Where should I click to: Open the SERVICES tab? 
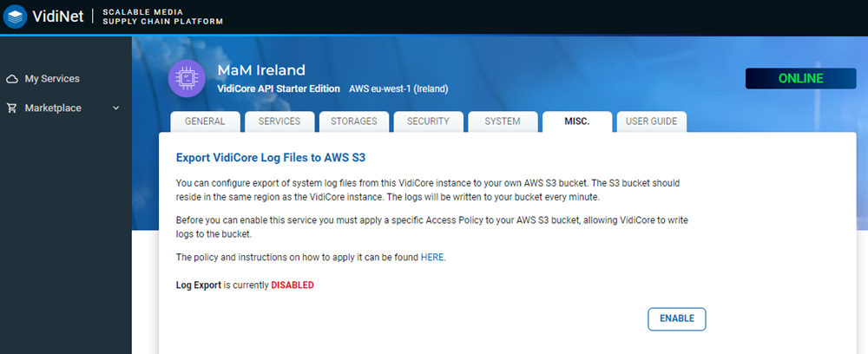tap(279, 121)
